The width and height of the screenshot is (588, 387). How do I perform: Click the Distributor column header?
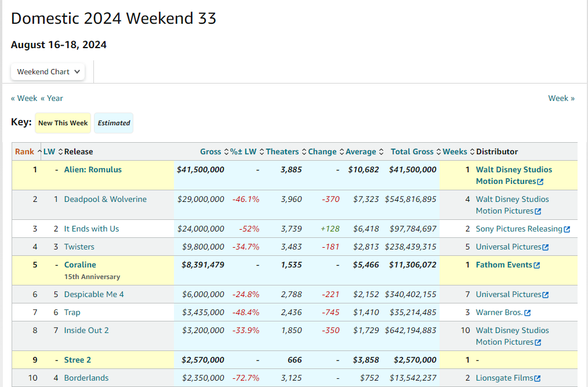click(497, 151)
